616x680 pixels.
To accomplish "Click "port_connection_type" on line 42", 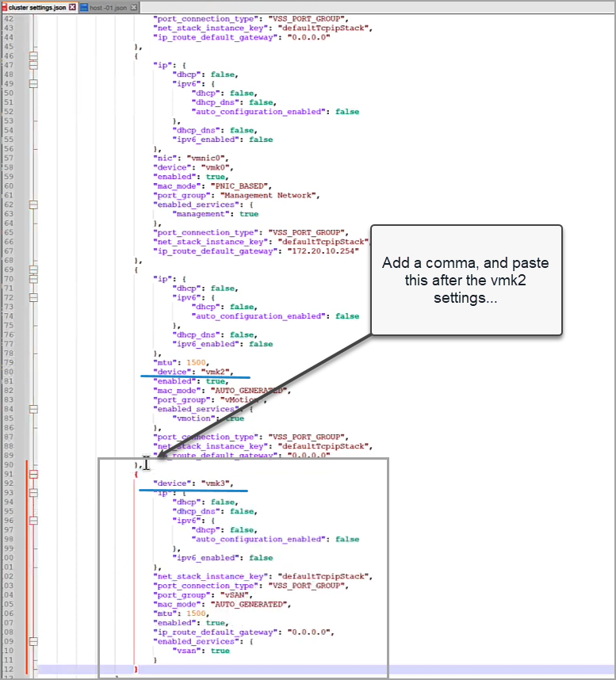I will click(x=205, y=19).
